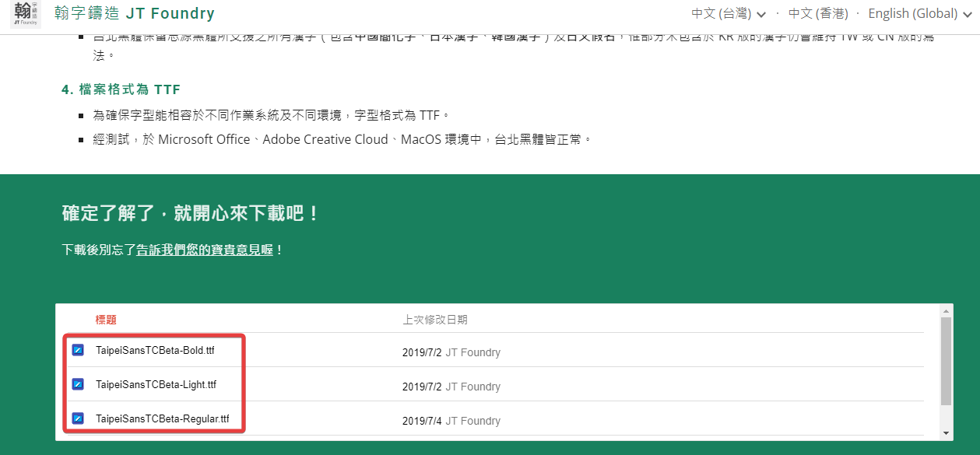Click the 2019/7/2 date in the Light row
Viewport: 980px width, 455px height.
click(x=422, y=387)
